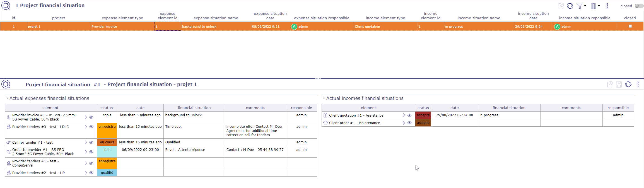Click the 'en cours' status of Call for tender #1
This screenshot has width=644, height=188.
coord(107,142)
